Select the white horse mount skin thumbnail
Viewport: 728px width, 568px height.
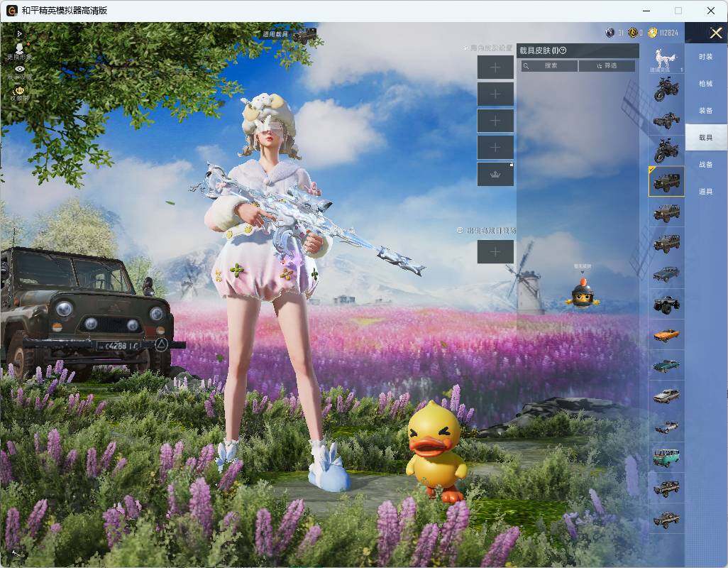point(666,60)
